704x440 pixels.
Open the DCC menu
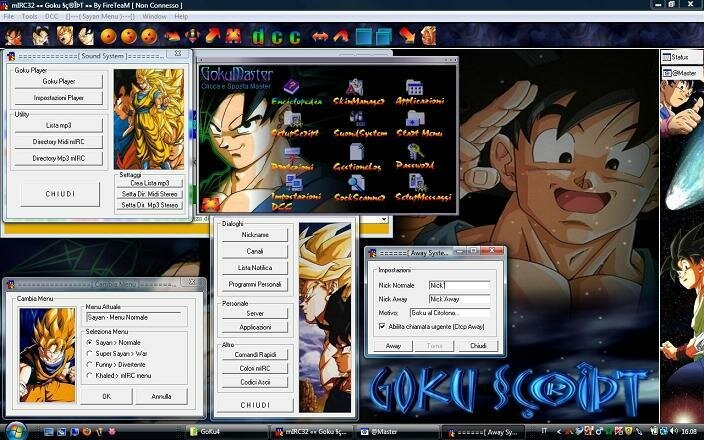(52, 17)
